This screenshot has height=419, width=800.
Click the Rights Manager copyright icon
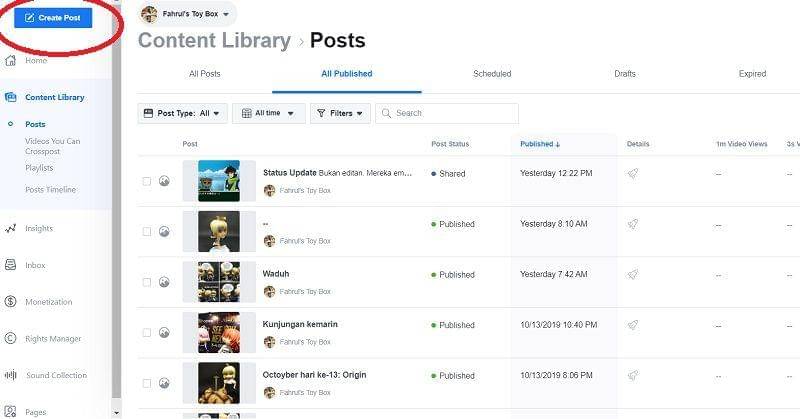pyautogui.click(x=10, y=338)
